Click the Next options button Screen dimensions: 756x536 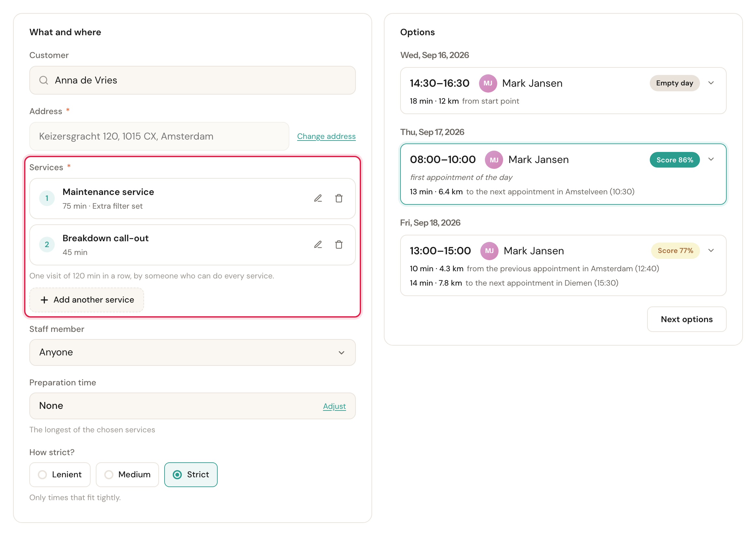[687, 319]
